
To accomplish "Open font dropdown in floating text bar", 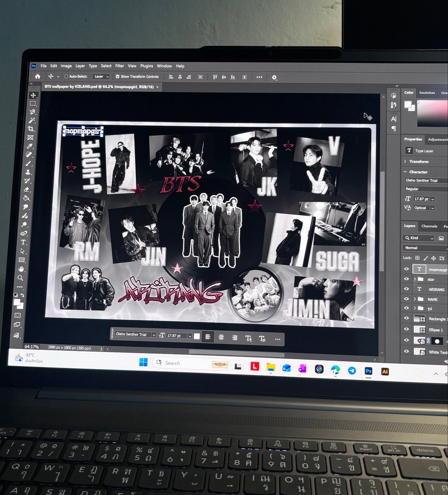I will click(x=154, y=335).
